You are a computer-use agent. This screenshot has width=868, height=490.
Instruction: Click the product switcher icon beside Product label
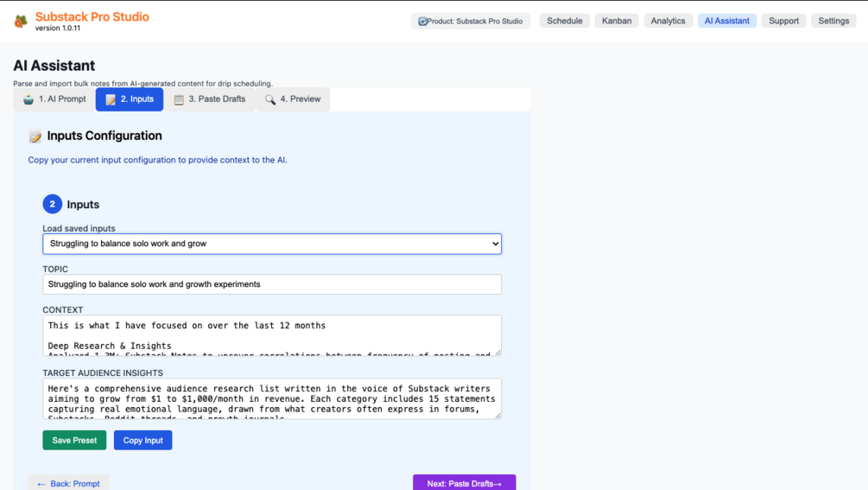coord(422,21)
